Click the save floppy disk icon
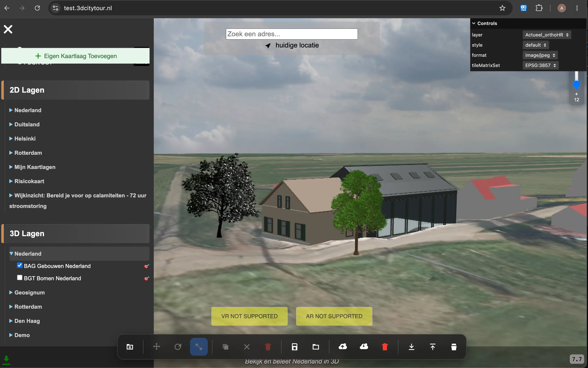 [x=294, y=347]
